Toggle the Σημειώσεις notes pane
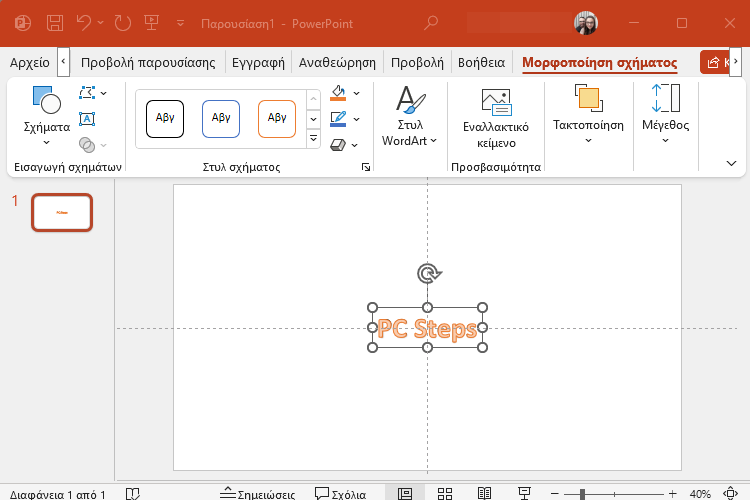750x500 pixels. click(x=258, y=493)
